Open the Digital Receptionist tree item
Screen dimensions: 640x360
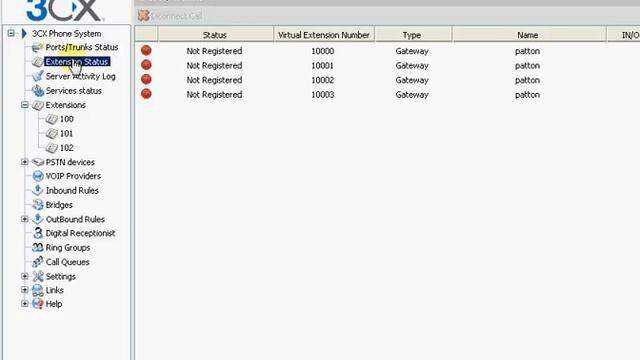tap(80, 233)
